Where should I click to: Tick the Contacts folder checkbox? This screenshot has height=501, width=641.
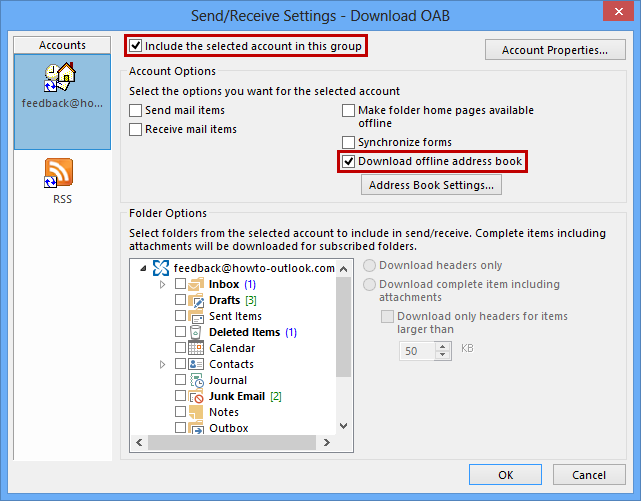tap(180, 363)
